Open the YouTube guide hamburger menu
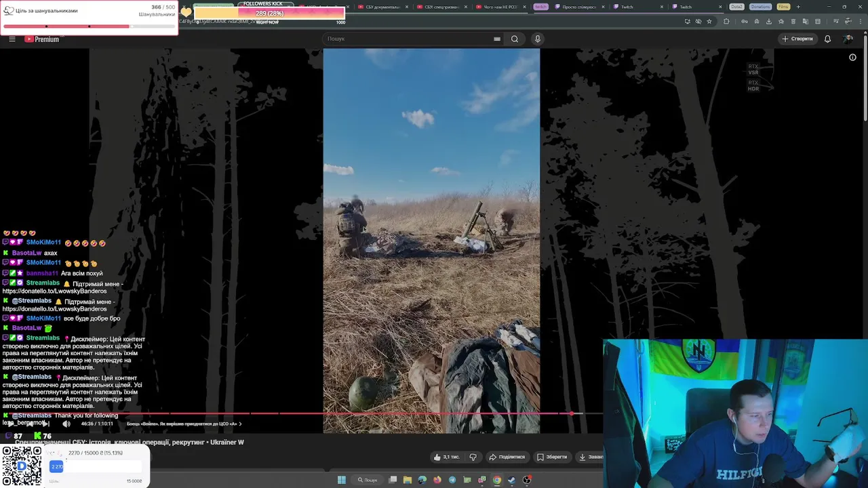Image resolution: width=868 pixels, height=488 pixels. pyautogui.click(x=12, y=39)
